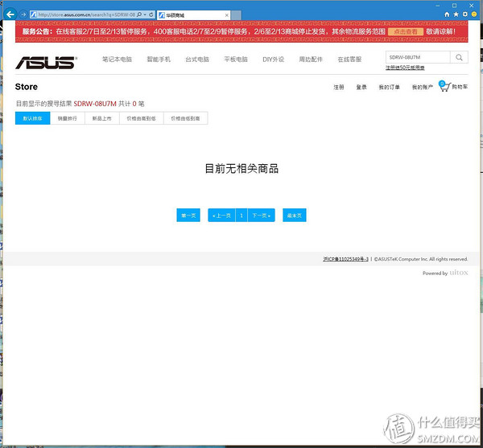This screenshot has width=483, height=448.
Task: Open 我的账户
Action: point(423,87)
